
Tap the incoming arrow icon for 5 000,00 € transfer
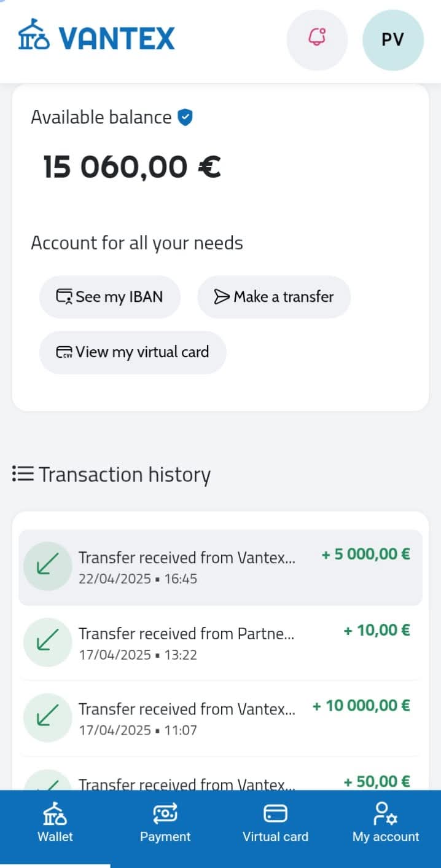click(47, 566)
